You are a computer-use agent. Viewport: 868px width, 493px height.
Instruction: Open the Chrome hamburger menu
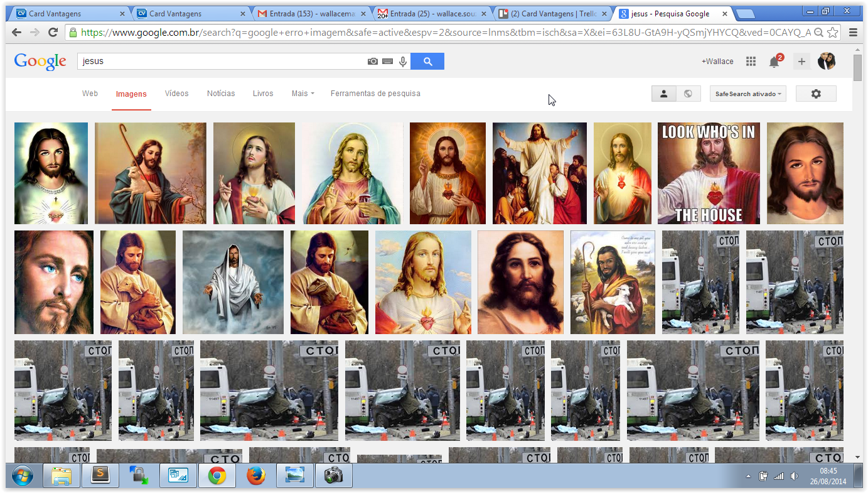(x=853, y=32)
